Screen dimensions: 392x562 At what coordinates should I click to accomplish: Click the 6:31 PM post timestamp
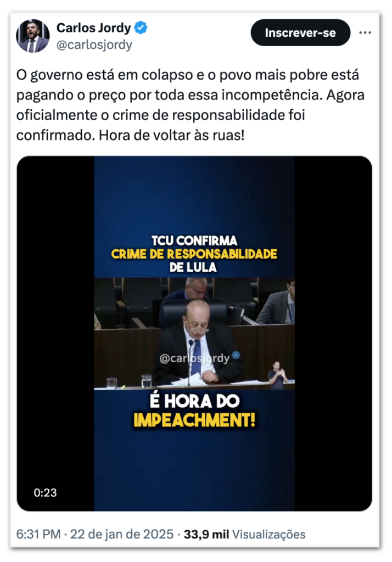(38, 534)
